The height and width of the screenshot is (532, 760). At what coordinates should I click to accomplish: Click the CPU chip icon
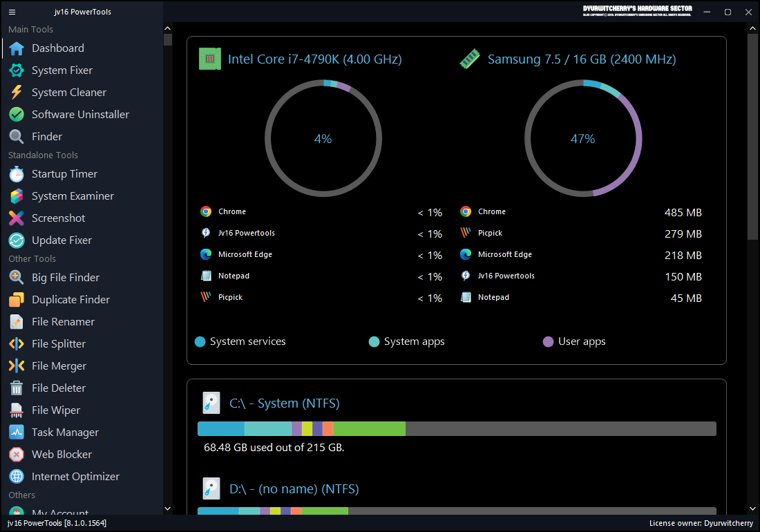210,59
